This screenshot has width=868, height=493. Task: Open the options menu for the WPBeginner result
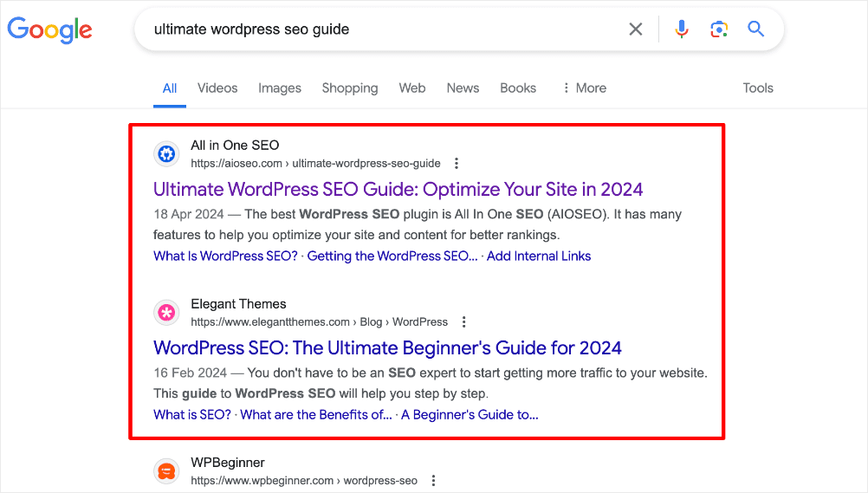[x=433, y=480]
